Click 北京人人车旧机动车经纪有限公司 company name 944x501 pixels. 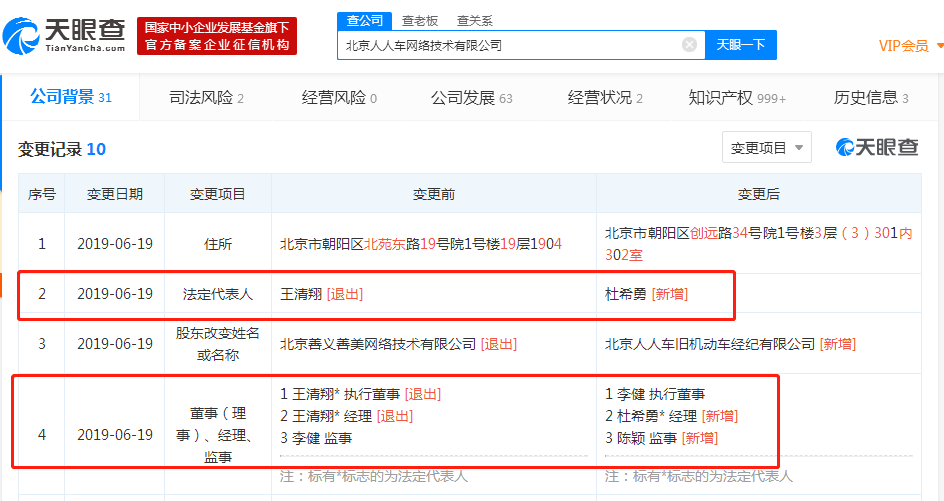point(710,344)
